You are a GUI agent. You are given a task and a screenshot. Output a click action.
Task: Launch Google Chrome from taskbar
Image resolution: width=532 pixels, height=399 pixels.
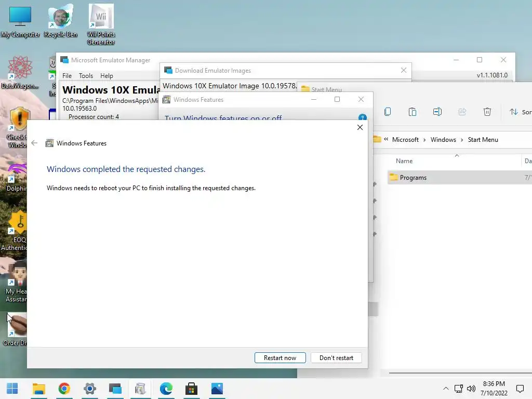coord(64,389)
